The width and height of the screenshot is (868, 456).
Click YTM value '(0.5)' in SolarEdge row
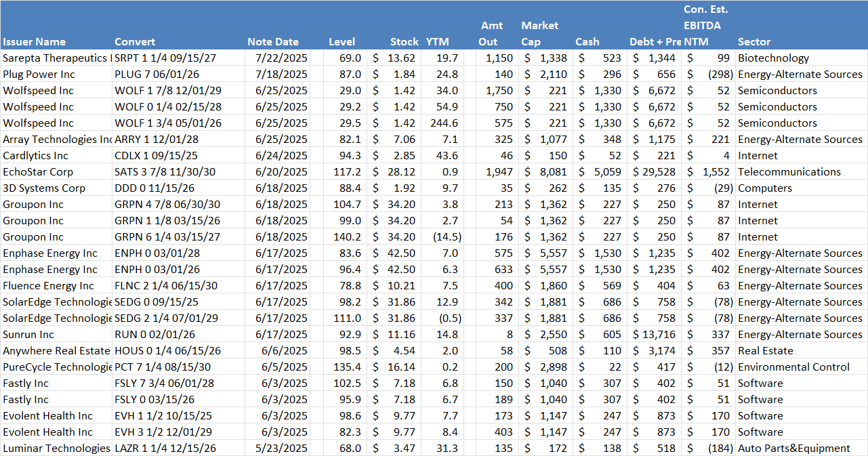click(450, 318)
